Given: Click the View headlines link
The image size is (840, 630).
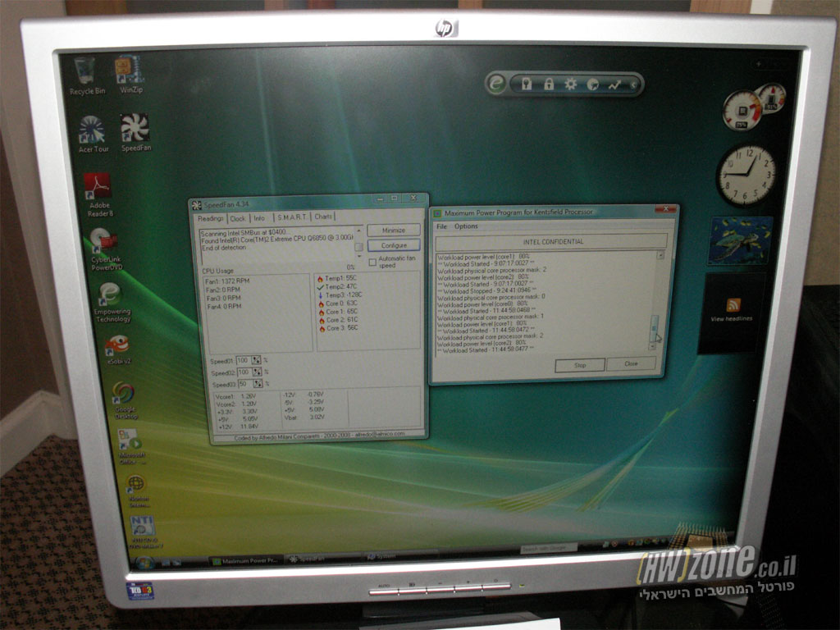Looking at the screenshot, I should pyautogui.click(x=731, y=319).
